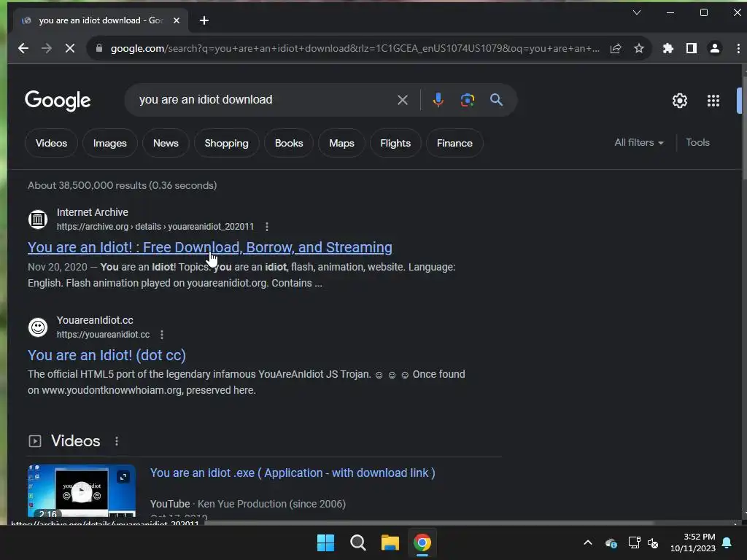The height and width of the screenshot is (560, 747).
Task: Open Windows taskbar search
Action: (x=357, y=542)
